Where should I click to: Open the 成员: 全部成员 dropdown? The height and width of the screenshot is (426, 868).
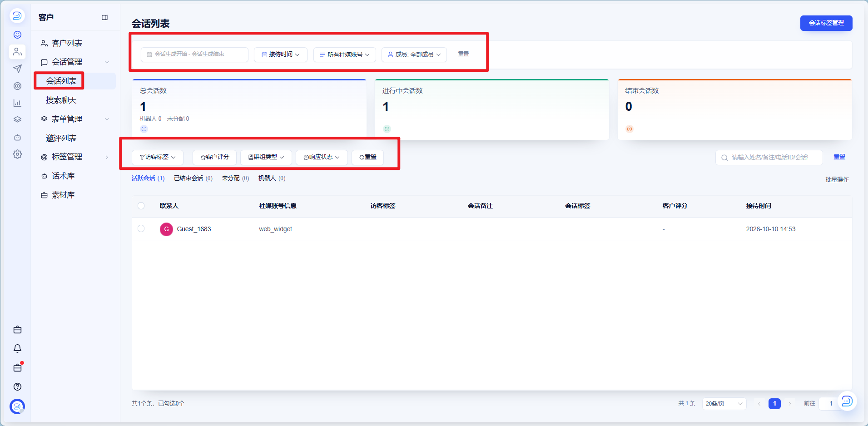tap(414, 54)
